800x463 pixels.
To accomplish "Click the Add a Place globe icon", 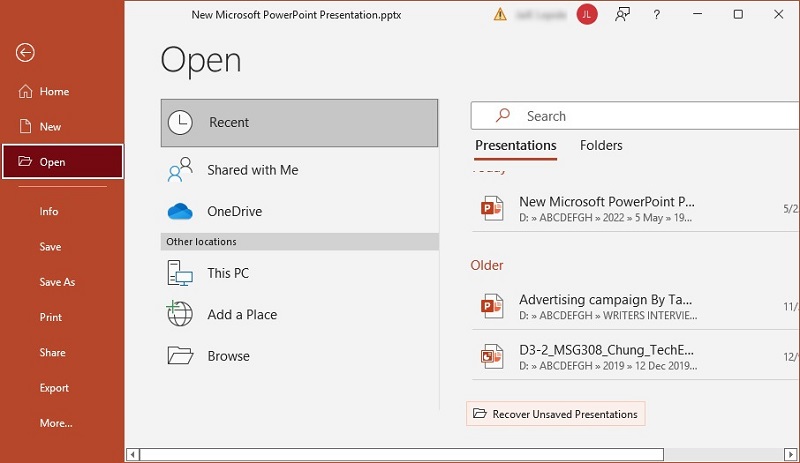I will tap(180, 313).
